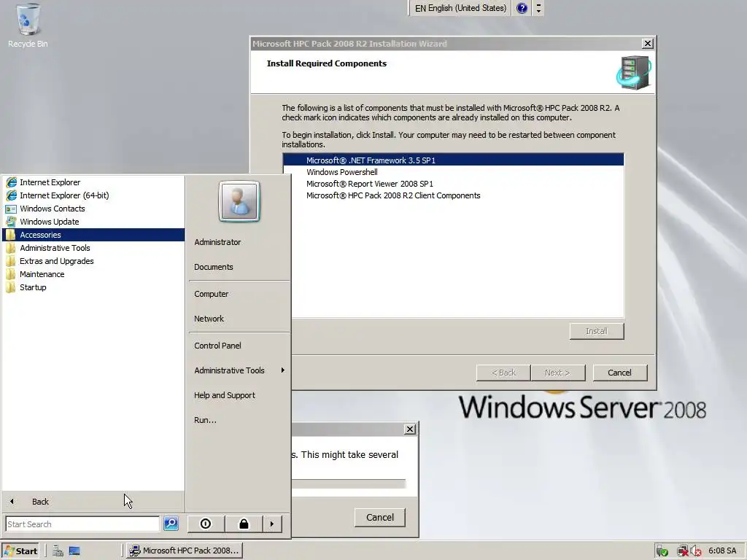
Task: Expand the Startup folder
Action: click(x=93, y=287)
